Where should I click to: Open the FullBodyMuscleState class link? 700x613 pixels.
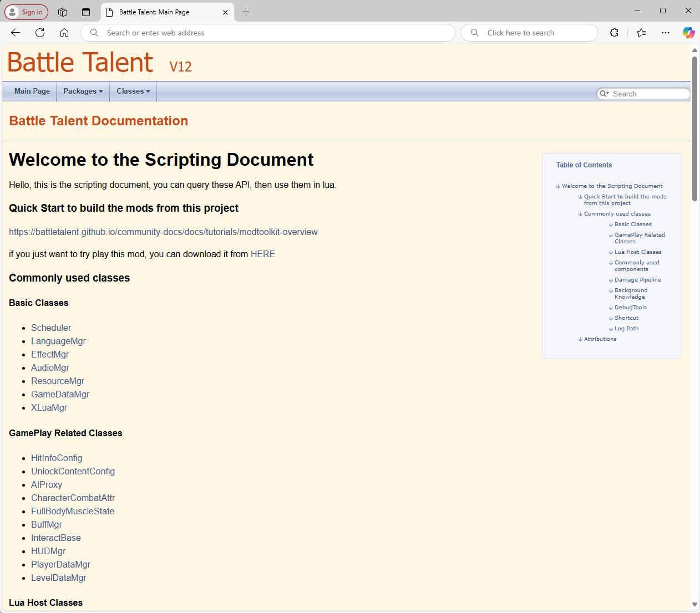click(73, 511)
